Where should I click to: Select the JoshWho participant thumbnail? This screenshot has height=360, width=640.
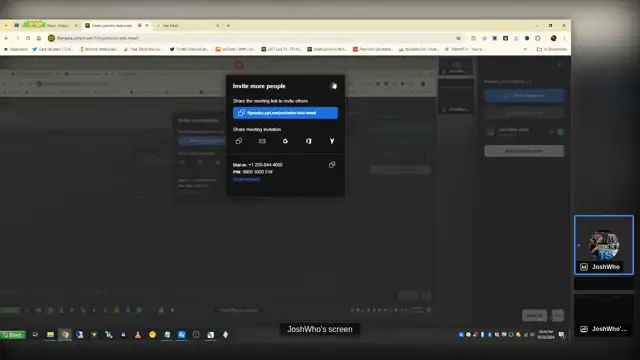[604, 245]
